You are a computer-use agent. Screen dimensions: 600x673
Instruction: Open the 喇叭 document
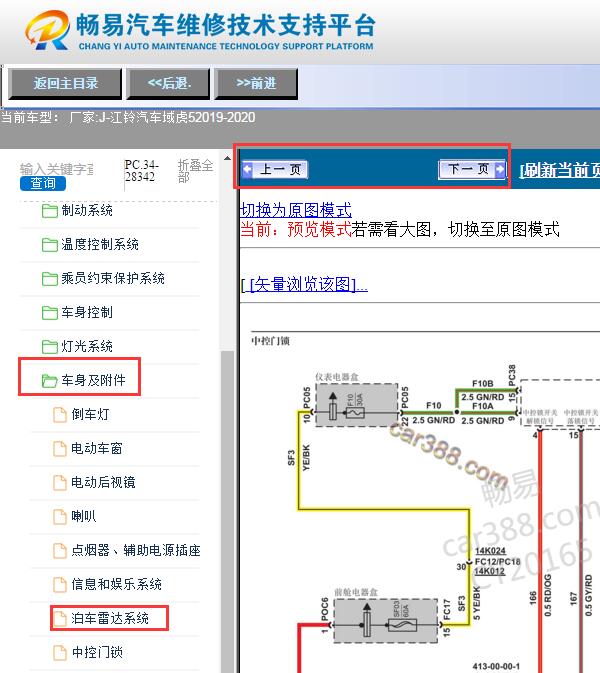pyautogui.click(x=84, y=516)
